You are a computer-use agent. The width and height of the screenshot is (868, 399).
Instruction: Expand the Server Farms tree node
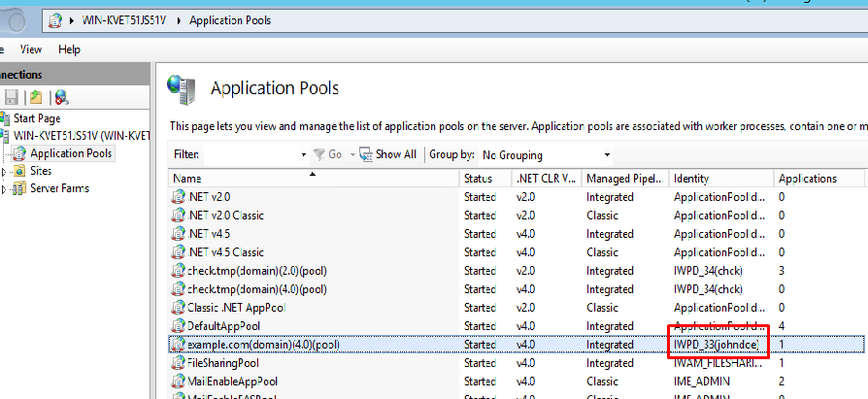[x=5, y=188]
